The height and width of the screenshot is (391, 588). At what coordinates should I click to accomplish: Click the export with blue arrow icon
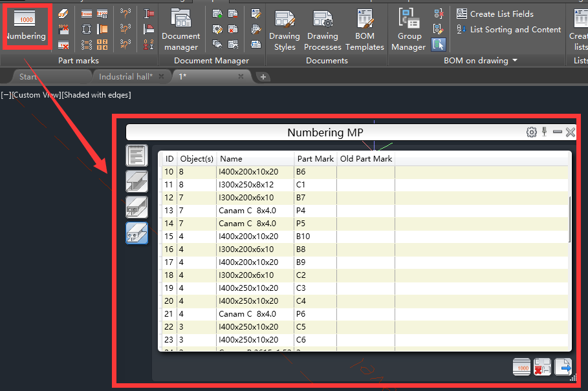pos(563,367)
